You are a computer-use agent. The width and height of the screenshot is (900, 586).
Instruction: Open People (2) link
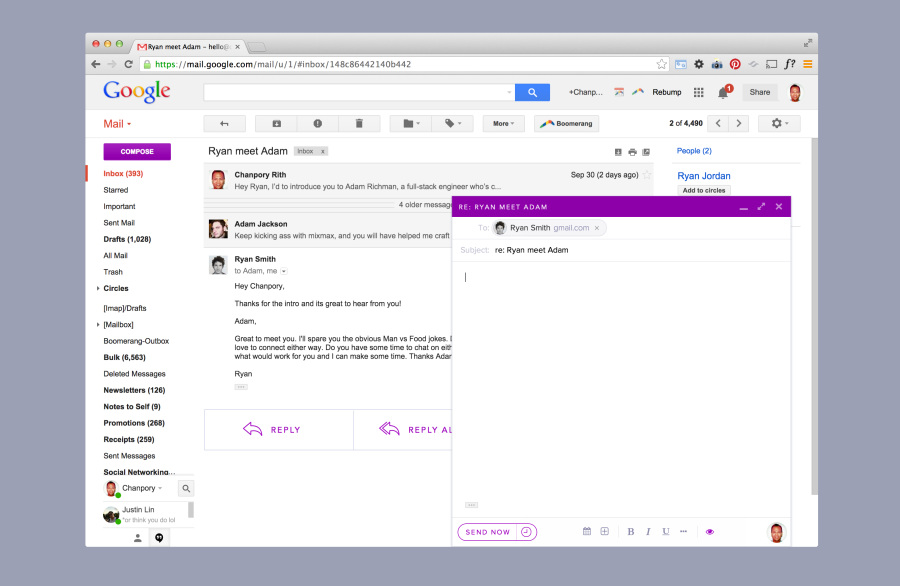tap(694, 151)
